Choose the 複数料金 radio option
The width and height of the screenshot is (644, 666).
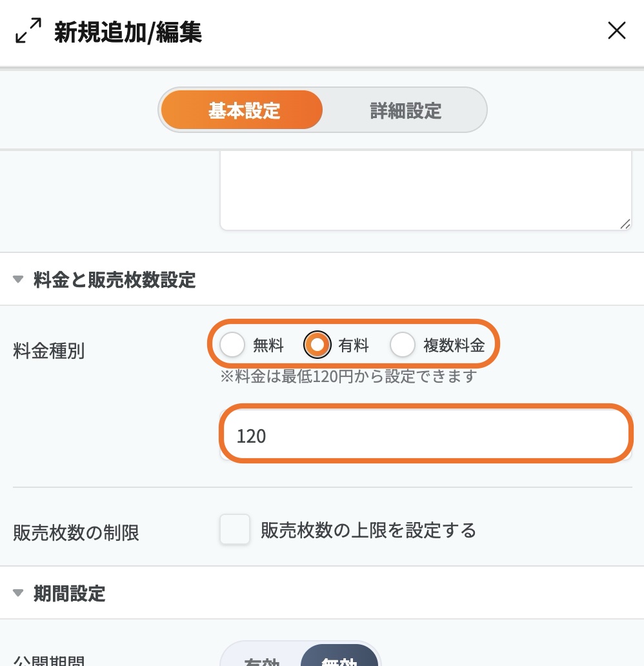[403, 345]
